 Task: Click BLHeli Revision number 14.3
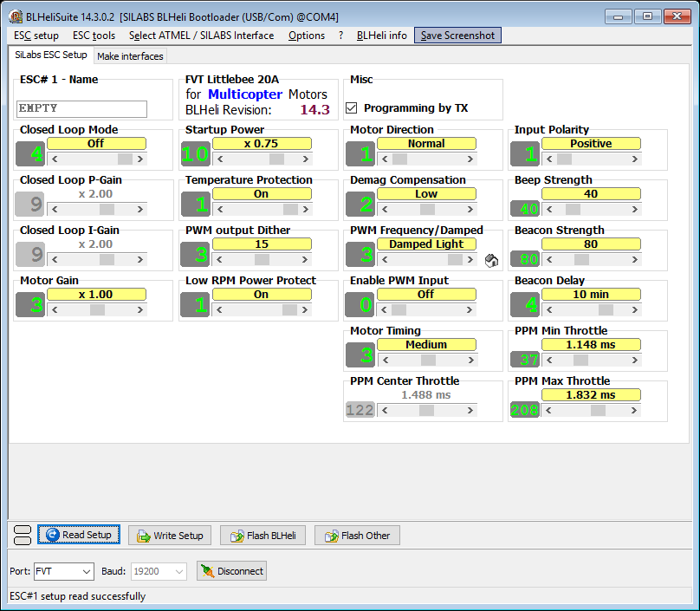(314, 110)
